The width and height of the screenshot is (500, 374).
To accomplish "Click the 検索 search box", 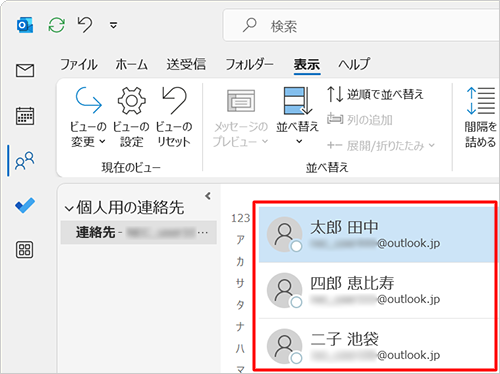I will click(x=361, y=25).
